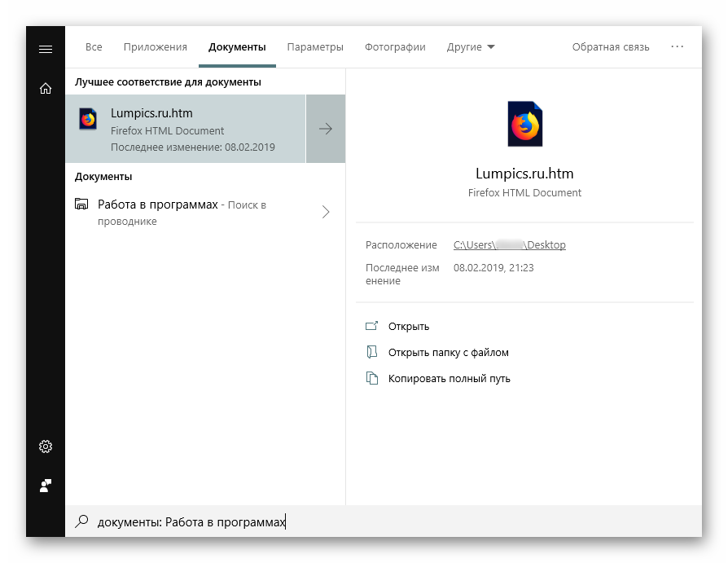This screenshot has width=728, height=563.
Task: Click the open file folder icon
Action: (372, 352)
